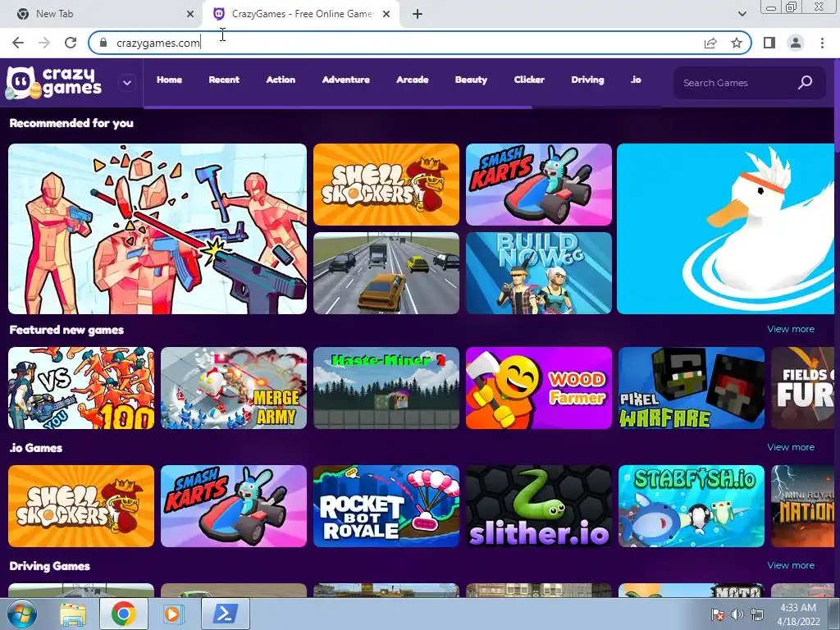The height and width of the screenshot is (630, 840).
Task: Open the Pixel Warfare game
Action: (691, 388)
